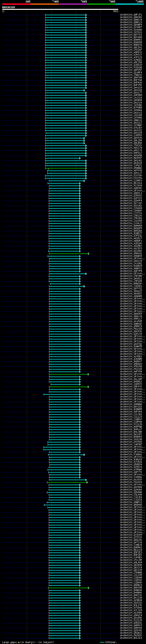Click label UniRef100_Q6L502
The image size is (146, 644).
coord(131,47)
